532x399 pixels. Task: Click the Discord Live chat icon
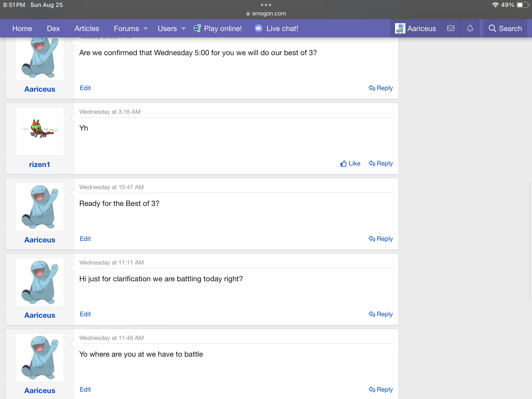click(x=258, y=29)
